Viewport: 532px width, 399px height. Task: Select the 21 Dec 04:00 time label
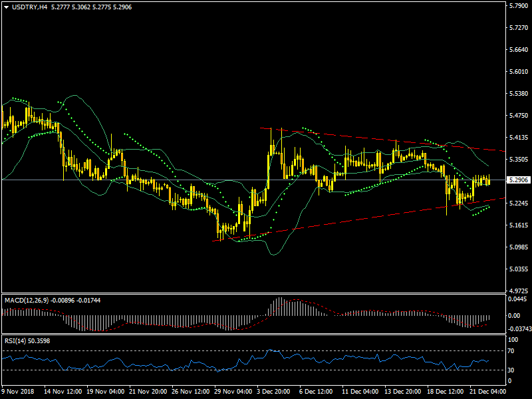pyautogui.click(x=487, y=392)
